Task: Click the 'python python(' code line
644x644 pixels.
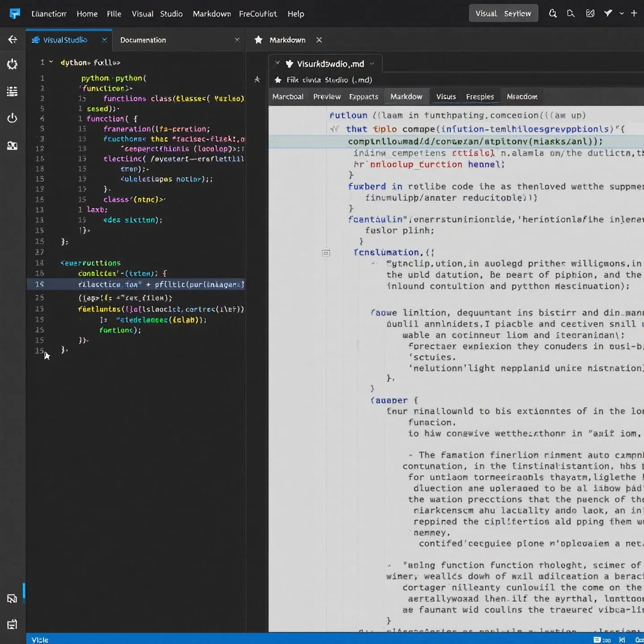Action: point(114,78)
